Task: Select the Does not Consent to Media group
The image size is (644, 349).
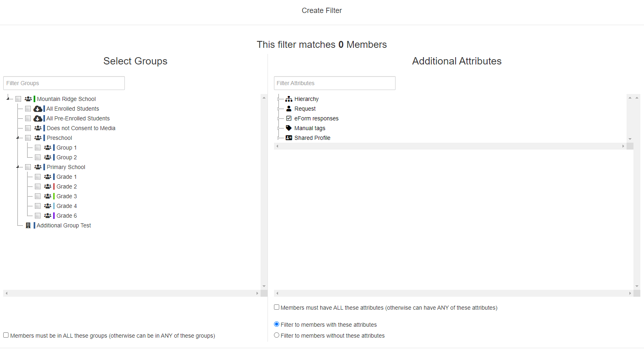Action: pyautogui.click(x=81, y=128)
